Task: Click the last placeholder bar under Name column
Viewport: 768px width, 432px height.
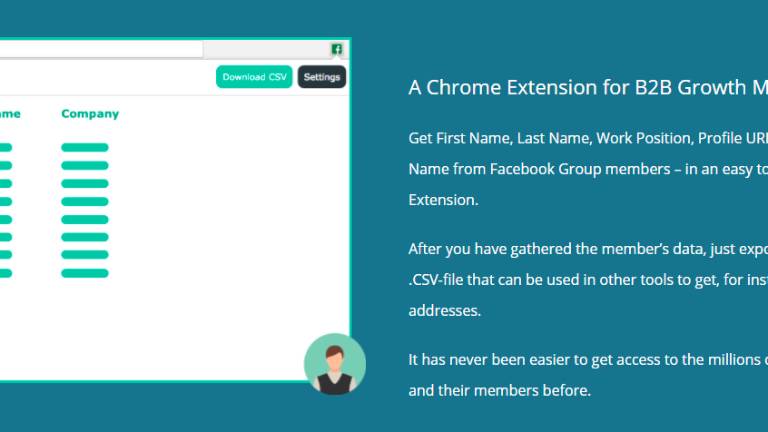Action: [6, 272]
